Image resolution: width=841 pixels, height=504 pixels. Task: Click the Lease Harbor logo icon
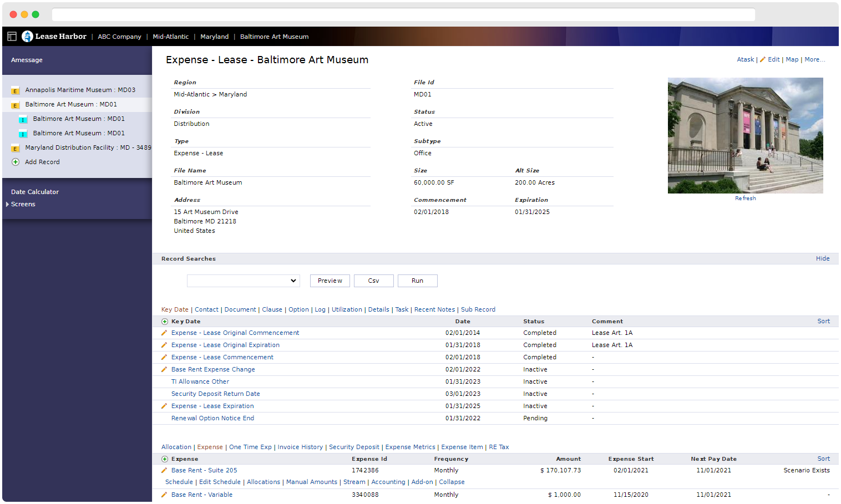tap(28, 36)
